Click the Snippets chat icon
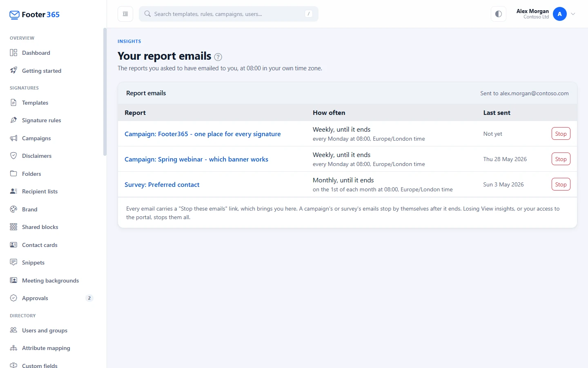 coord(13,262)
